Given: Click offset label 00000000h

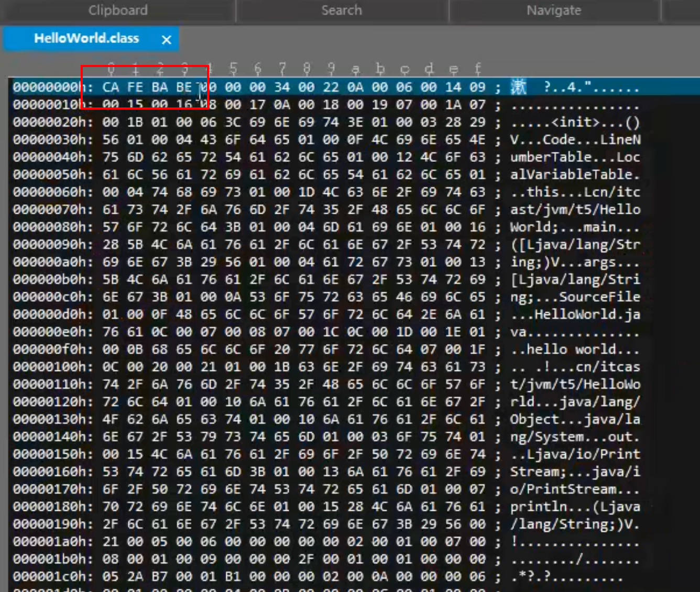Looking at the screenshot, I should pyautogui.click(x=53, y=87).
